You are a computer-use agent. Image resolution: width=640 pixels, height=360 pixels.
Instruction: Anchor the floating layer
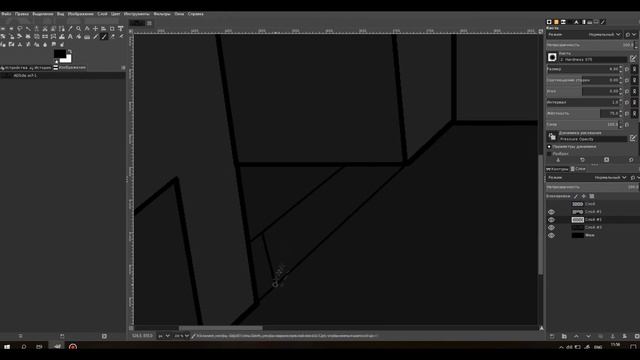pos(612,336)
